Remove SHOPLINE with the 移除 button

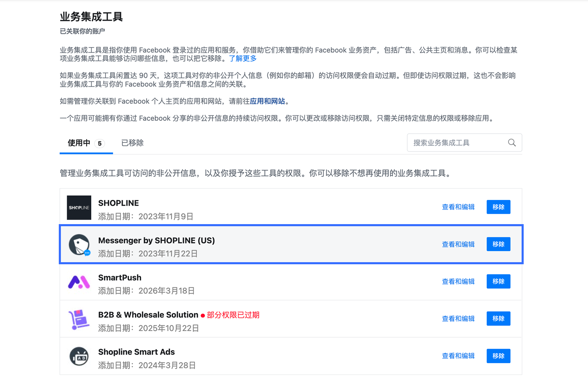click(498, 207)
